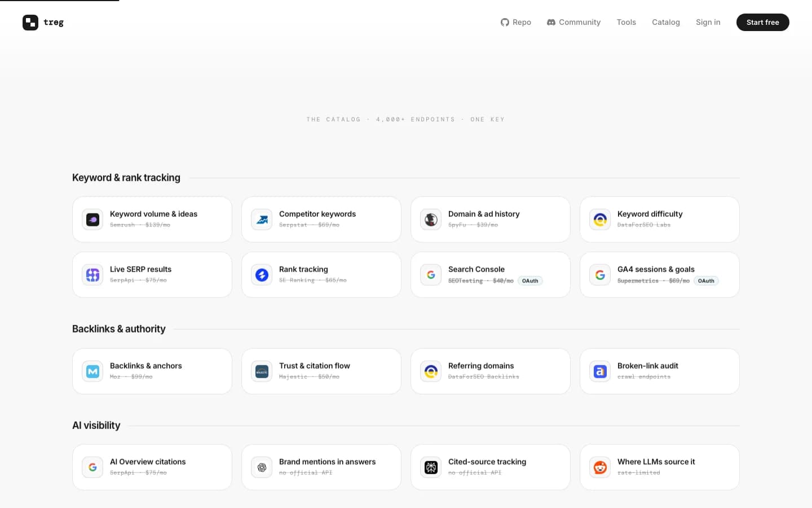
Task: Open the AI Overview citations title
Action: (148, 462)
